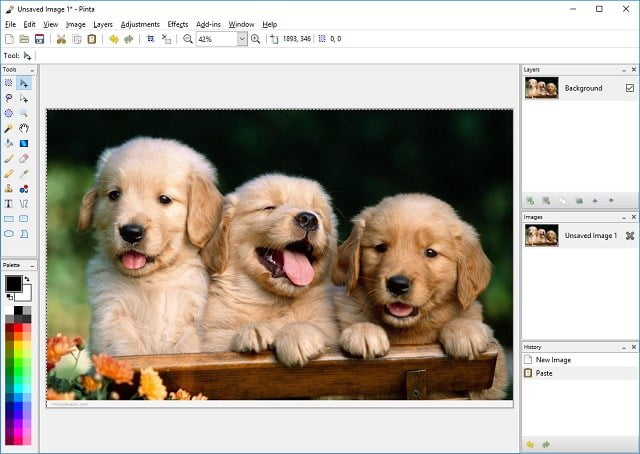Open the zoom percentage dropdown
Image resolution: width=640 pixels, height=454 pixels.
pyautogui.click(x=242, y=39)
